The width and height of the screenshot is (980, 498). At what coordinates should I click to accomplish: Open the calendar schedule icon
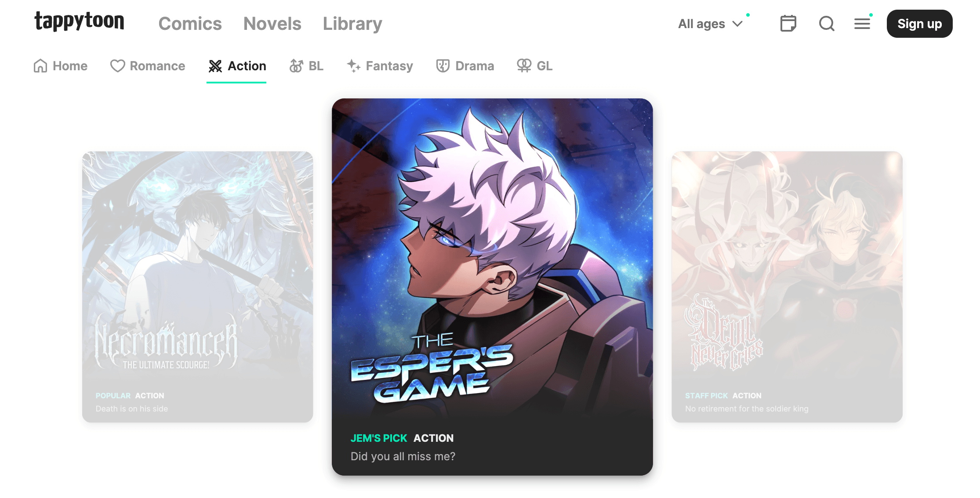[788, 23]
